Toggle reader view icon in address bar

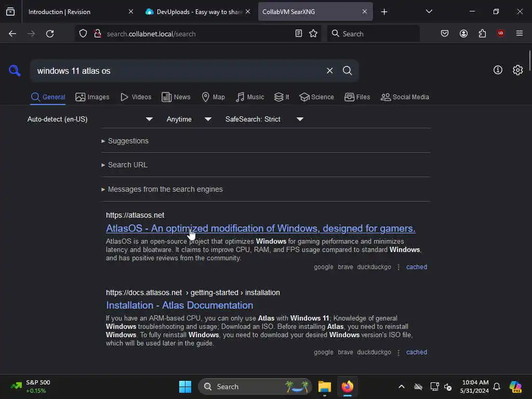click(x=299, y=33)
